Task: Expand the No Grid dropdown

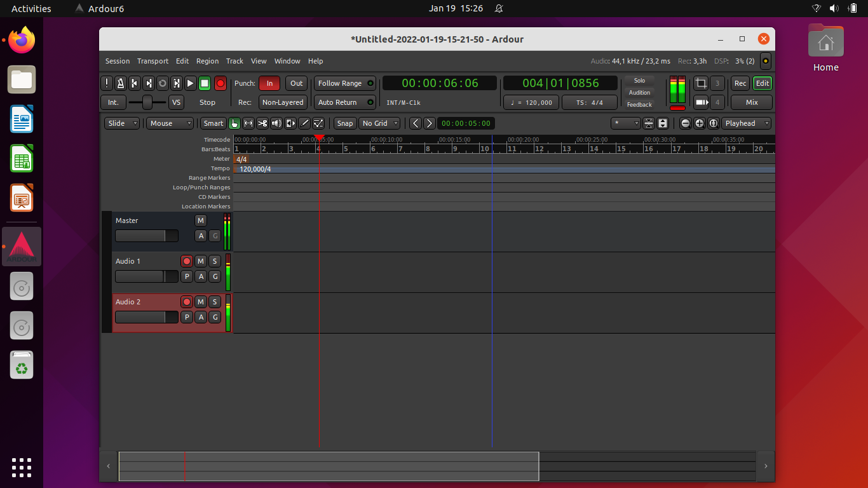Action: click(380, 123)
